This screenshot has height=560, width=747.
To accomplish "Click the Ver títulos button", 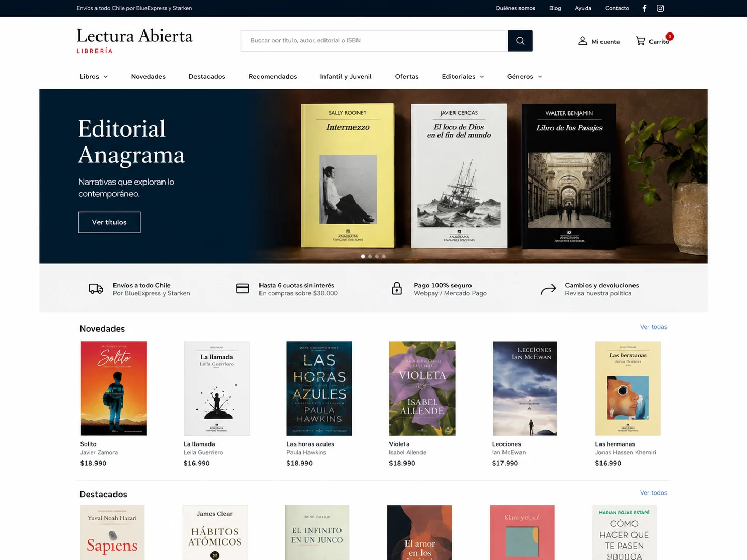I will click(x=109, y=222).
